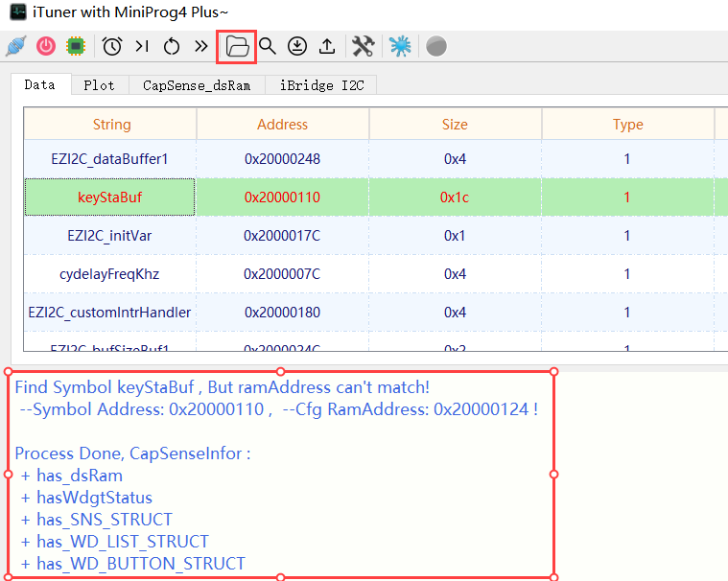Select the EZI2C_dataBuffer1 row name
Viewport: 728px width, 581px height.
[x=109, y=159]
